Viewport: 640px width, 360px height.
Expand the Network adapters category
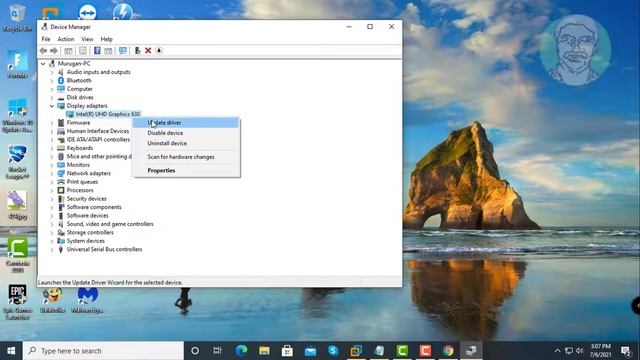(x=52, y=173)
